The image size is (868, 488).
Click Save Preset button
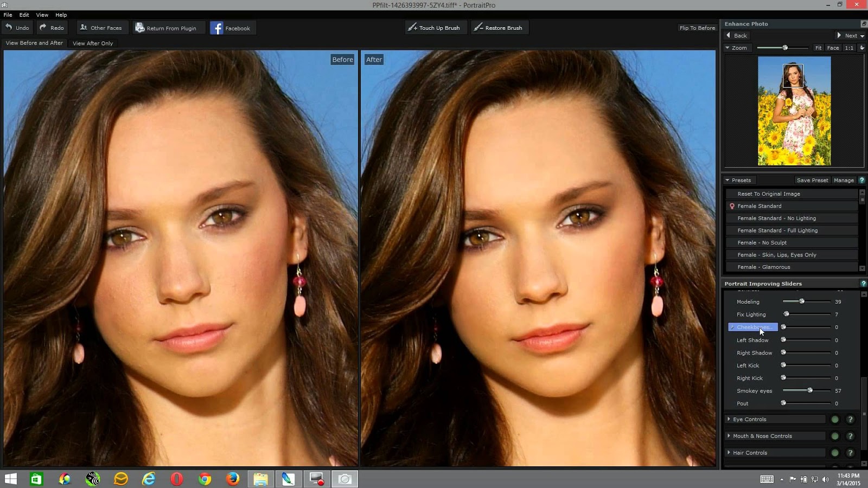click(x=812, y=180)
